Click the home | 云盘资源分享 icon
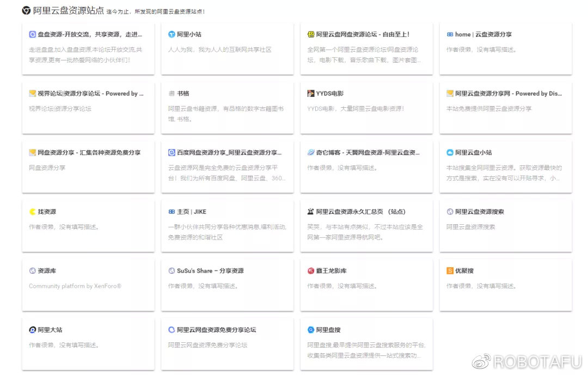Image resolution: width=588 pixels, height=375 pixels. pyautogui.click(x=450, y=34)
